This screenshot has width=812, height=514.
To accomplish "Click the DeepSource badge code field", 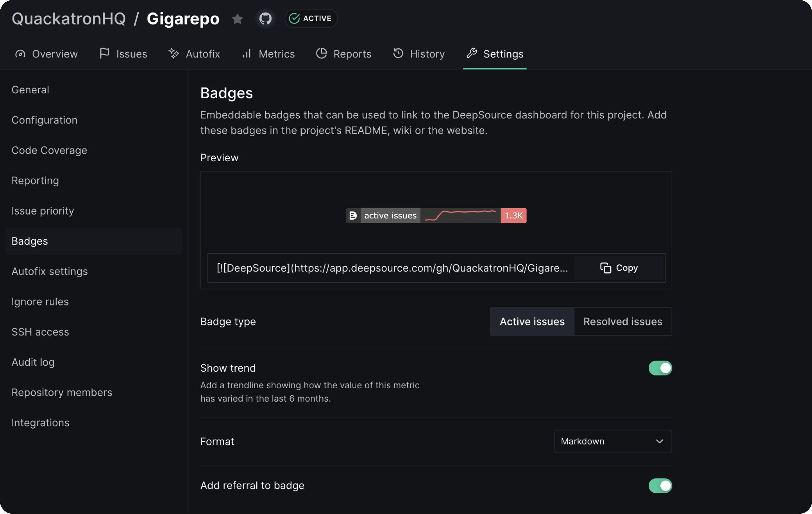I will coord(392,268).
